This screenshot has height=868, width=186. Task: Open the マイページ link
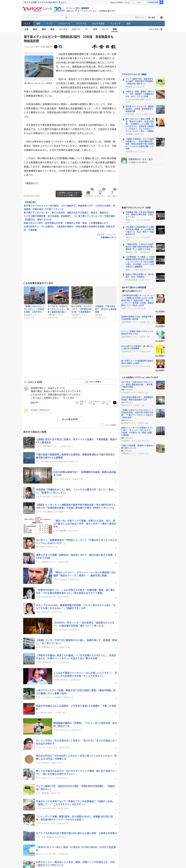coord(139,18)
